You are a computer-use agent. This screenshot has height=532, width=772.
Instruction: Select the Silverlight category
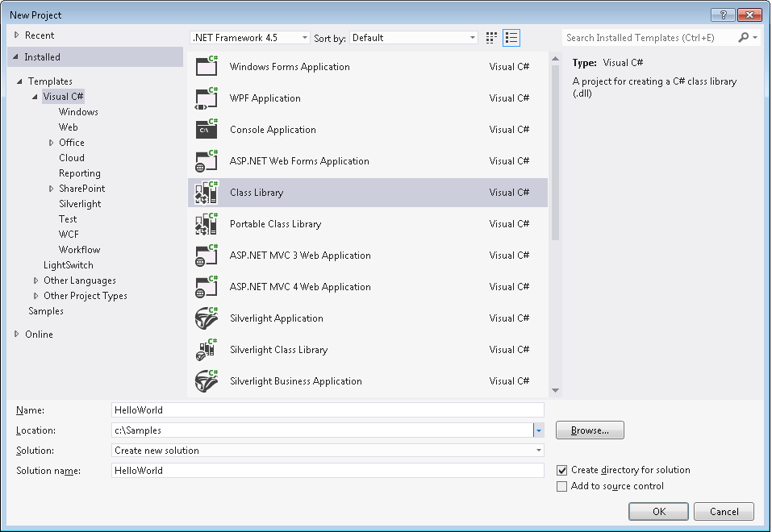(x=80, y=204)
